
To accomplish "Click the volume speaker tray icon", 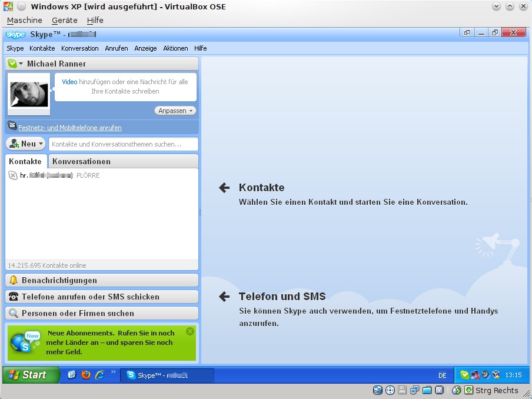I will click(486, 375).
